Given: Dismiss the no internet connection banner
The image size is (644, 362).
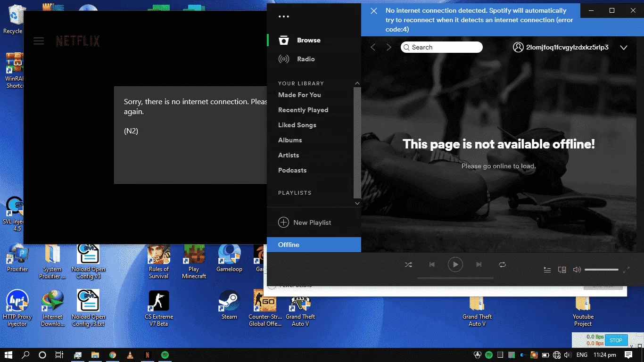Looking at the screenshot, I should [x=374, y=11].
